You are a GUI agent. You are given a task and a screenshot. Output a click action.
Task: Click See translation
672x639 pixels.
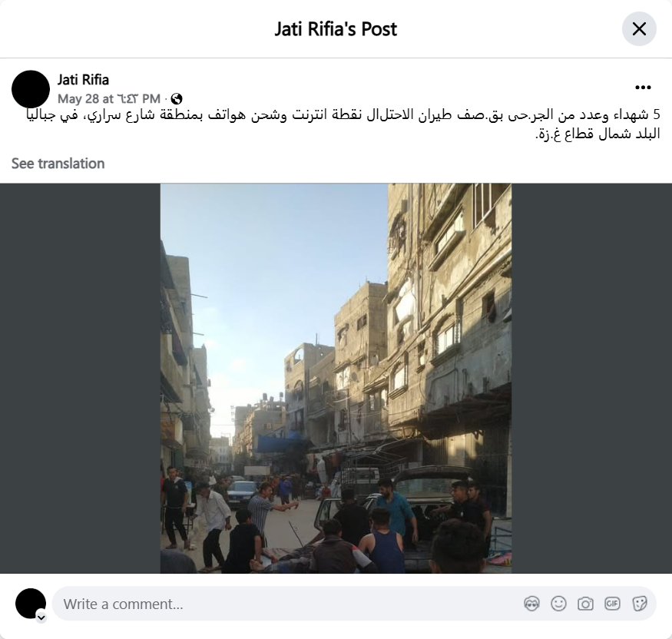pos(58,164)
